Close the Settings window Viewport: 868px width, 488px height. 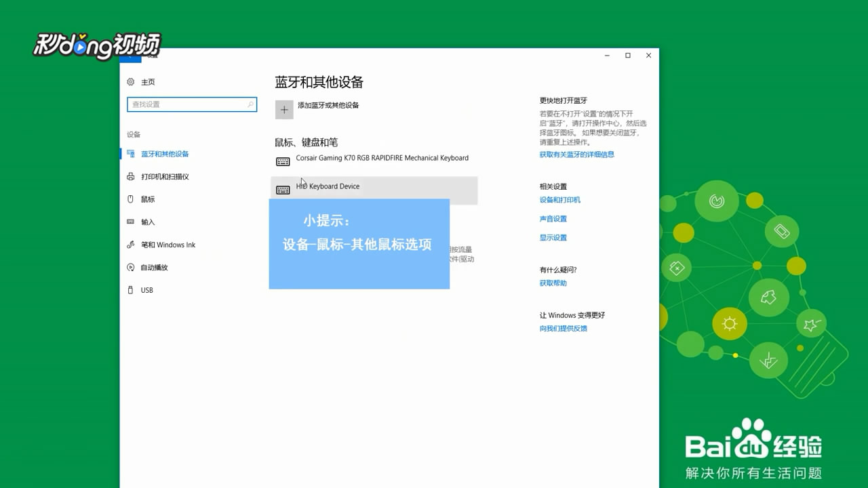[649, 56]
